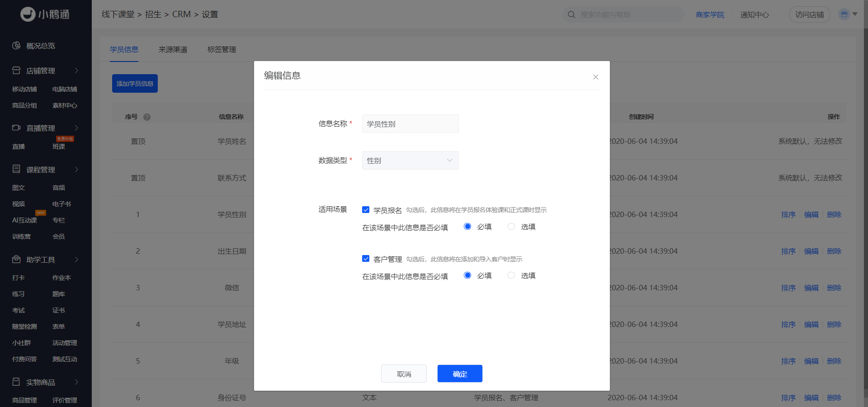Image resolution: width=868 pixels, height=407 pixels.
Task: Click the 直播管理 camera icon
Action: point(16,128)
